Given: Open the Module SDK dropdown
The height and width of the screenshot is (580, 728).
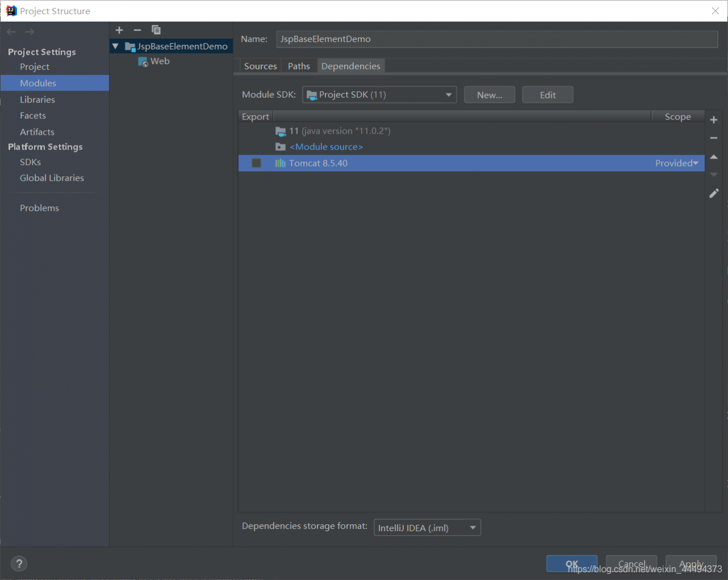Looking at the screenshot, I should click(x=379, y=95).
